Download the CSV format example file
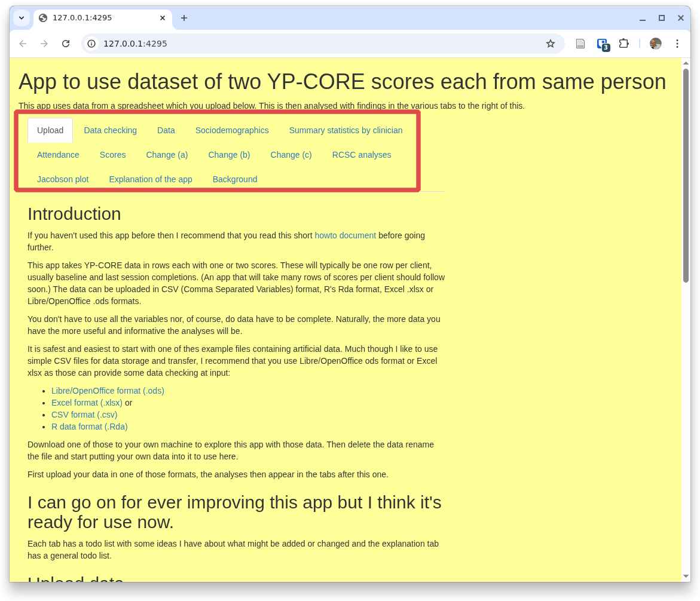This screenshot has width=700, height=601. (84, 415)
